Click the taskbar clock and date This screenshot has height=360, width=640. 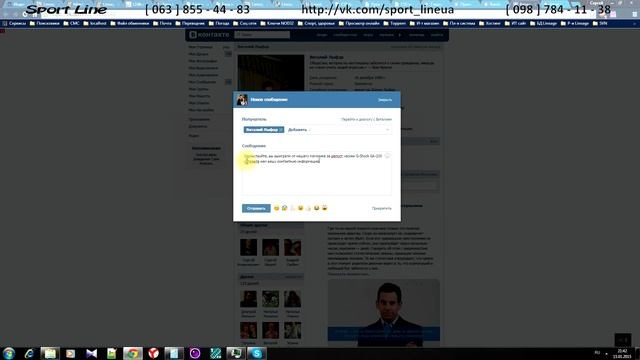[x=622, y=354]
